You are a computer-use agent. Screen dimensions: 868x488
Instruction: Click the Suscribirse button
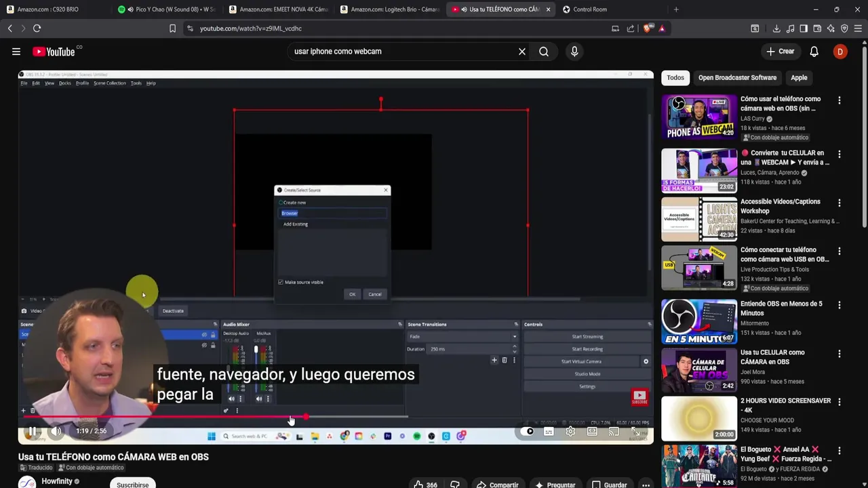[x=132, y=485]
